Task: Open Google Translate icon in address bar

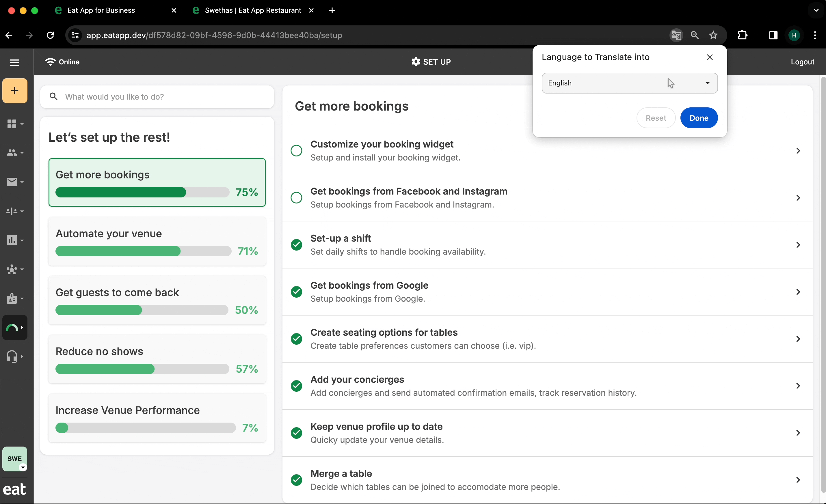Action: [676, 35]
